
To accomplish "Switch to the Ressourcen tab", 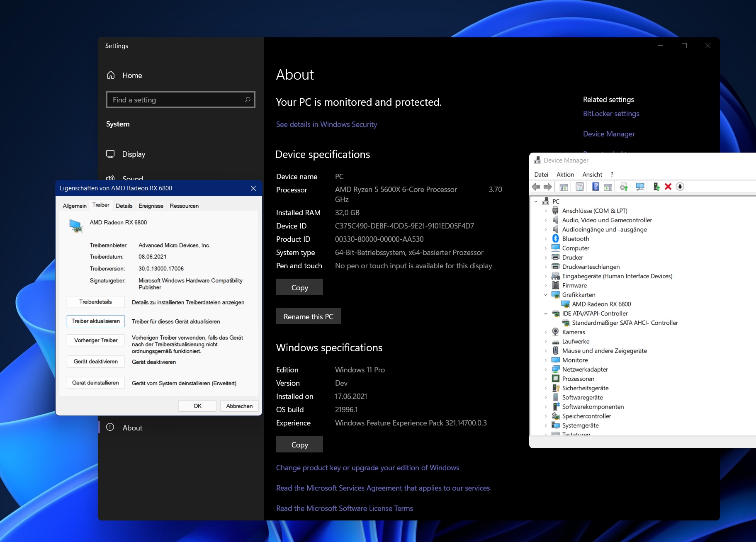I will tap(184, 206).
